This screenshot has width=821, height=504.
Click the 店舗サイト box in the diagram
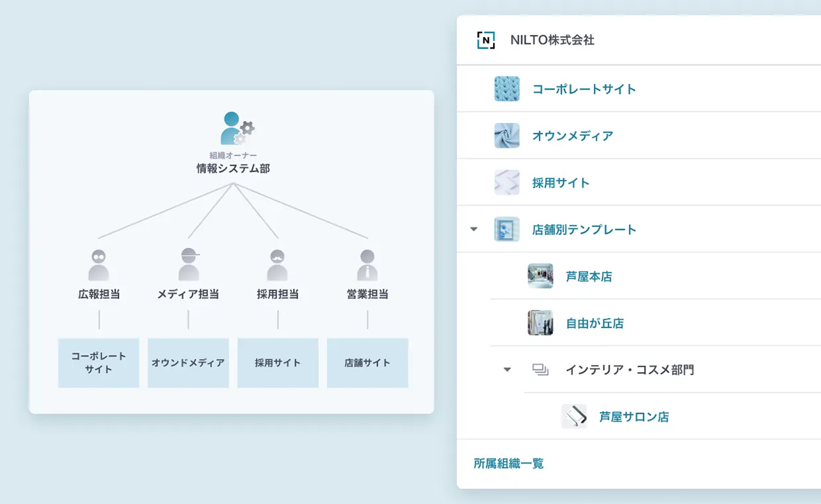(367, 362)
